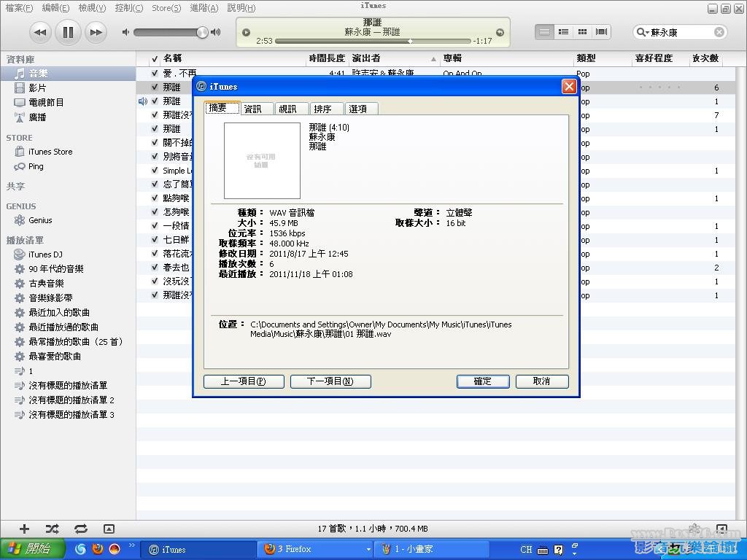This screenshot has height=560, width=747.
Task: Uncheck the 一段情 song checkbox
Action: pos(155,226)
